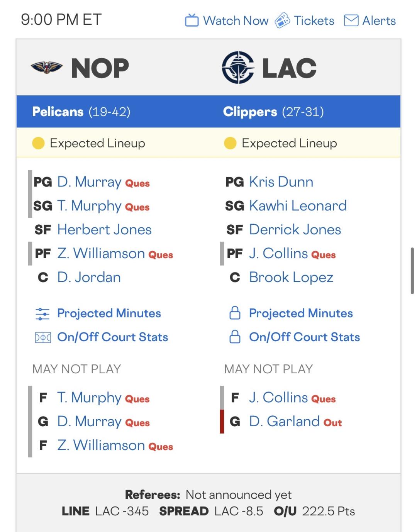The width and height of the screenshot is (417, 532).
Task: Open Clippers On/Off Court Stats link
Action: [304, 337]
